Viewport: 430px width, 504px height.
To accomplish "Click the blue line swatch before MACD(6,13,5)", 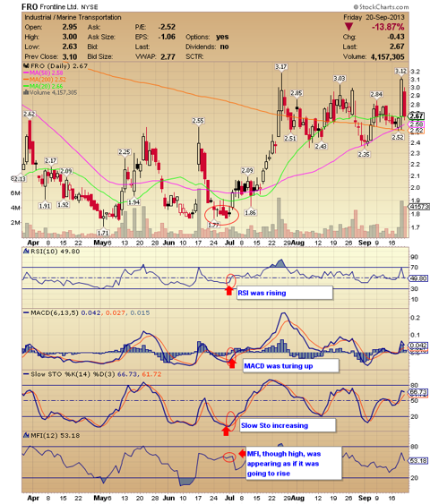I will (26, 312).
